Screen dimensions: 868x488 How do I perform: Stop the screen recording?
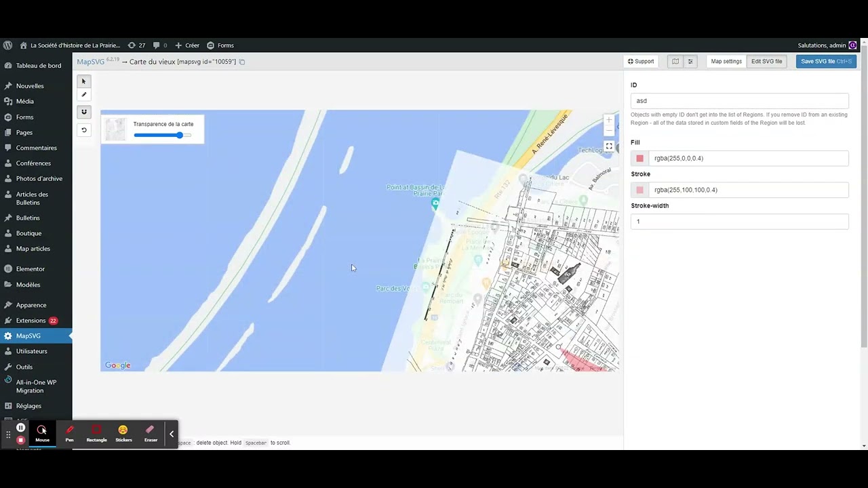[21, 440]
